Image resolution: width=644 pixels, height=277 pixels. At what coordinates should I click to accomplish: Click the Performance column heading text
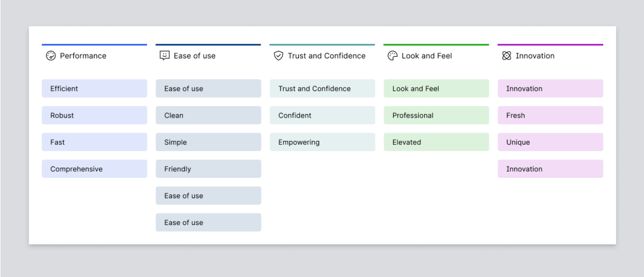click(x=83, y=56)
